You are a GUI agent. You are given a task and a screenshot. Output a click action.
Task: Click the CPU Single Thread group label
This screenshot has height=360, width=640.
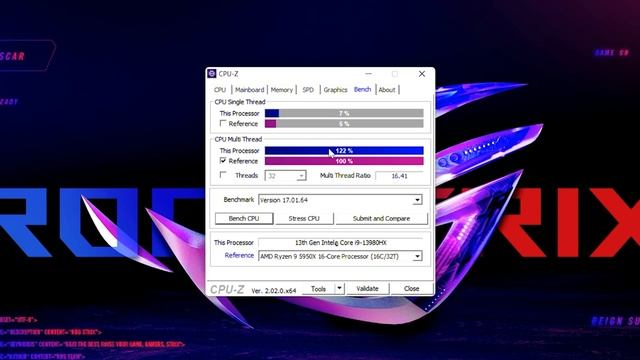click(240, 102)
